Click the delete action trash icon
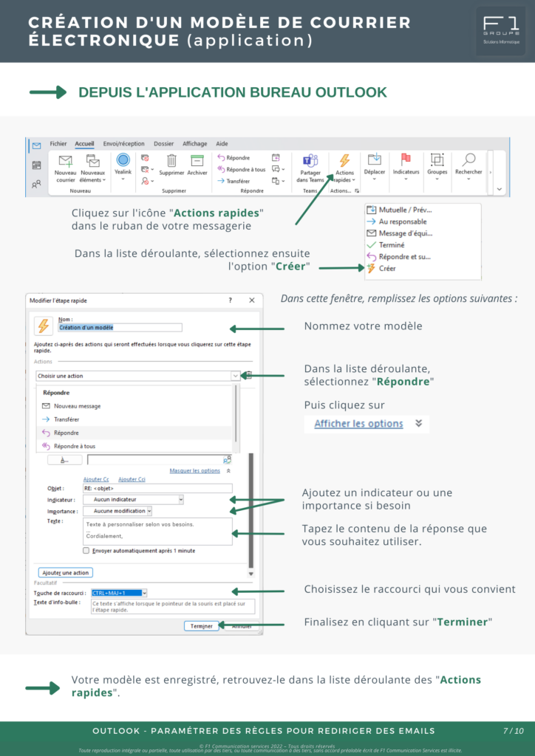The width and height of the screenshot is (535, 756). [249, 375]
